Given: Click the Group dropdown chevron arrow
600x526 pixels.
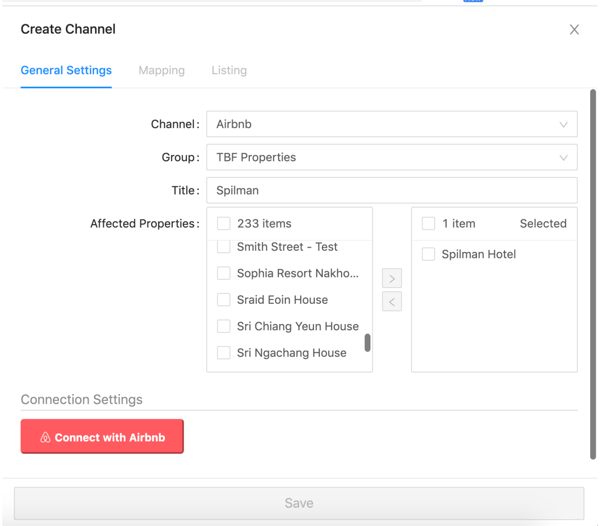Looking at the screenshot, I should coord(563,158).
